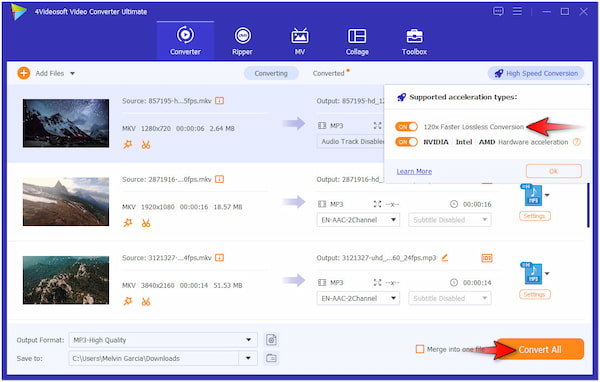Open EN-AAC-2Channel audio dropdown for the 2871916 video
The height and width of the screenshot is (382, 600).
click(x=358, y=220)
